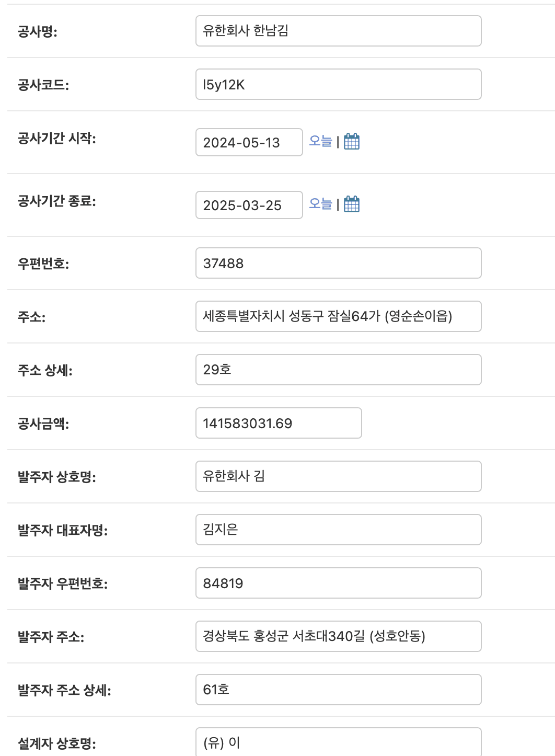Click the 발주자 대표자명 field
555x756 pixels.
(338, 530)
